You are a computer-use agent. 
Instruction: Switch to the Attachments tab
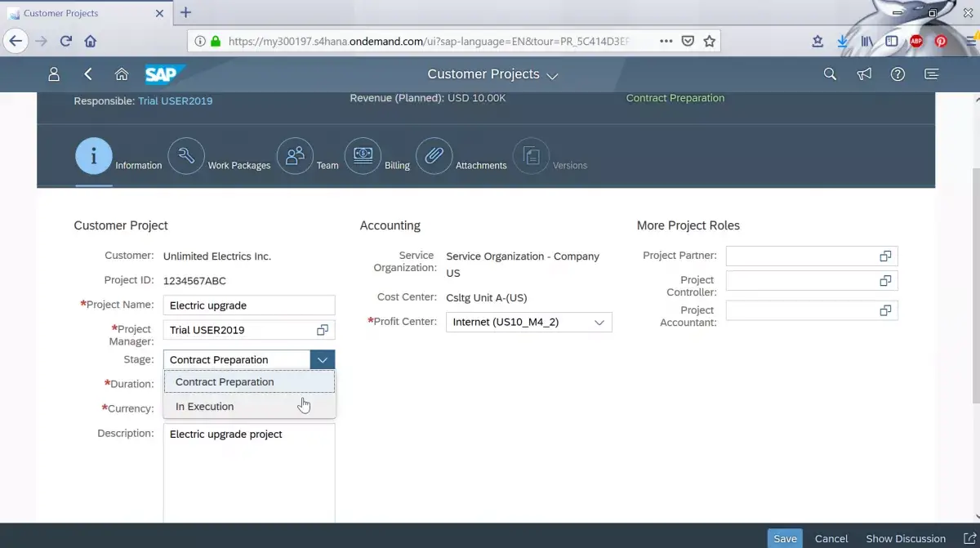click(481, 165)
